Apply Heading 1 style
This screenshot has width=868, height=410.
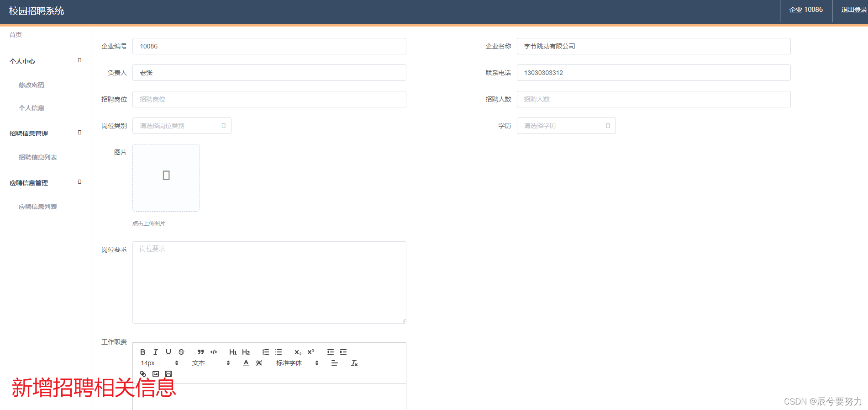pyautogui.click(x=233, y=352)
